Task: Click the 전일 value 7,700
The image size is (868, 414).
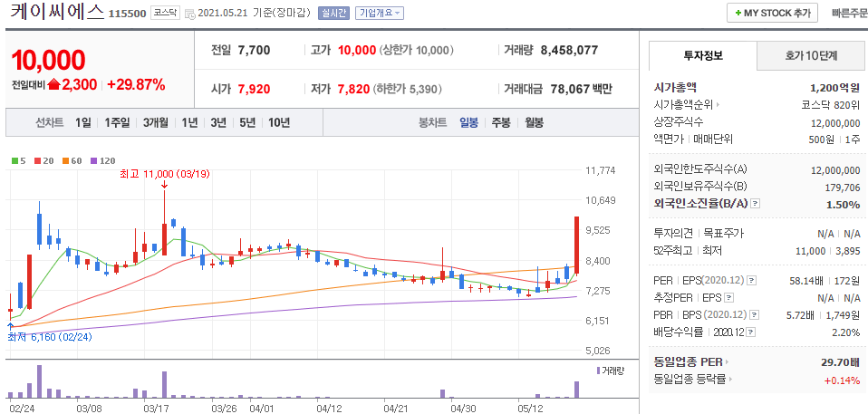Action: (254, 51)
